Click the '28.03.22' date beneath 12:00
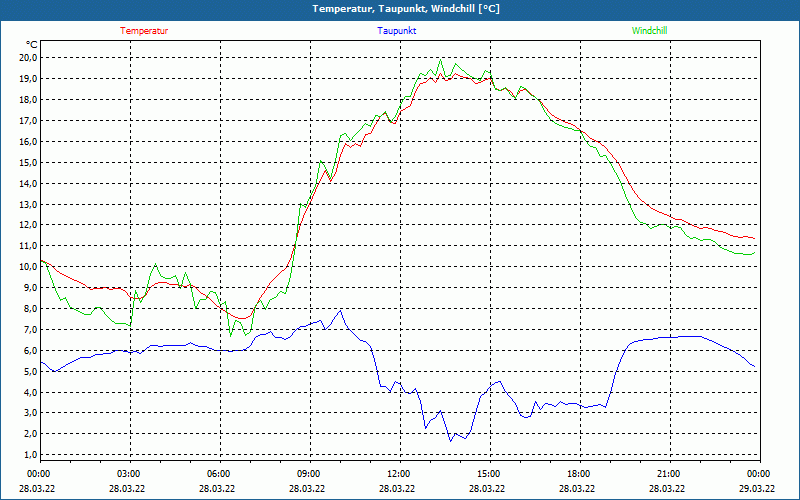The height and width of the screenshot is (500, 800). pyautogui.click(x=397, y=488)
